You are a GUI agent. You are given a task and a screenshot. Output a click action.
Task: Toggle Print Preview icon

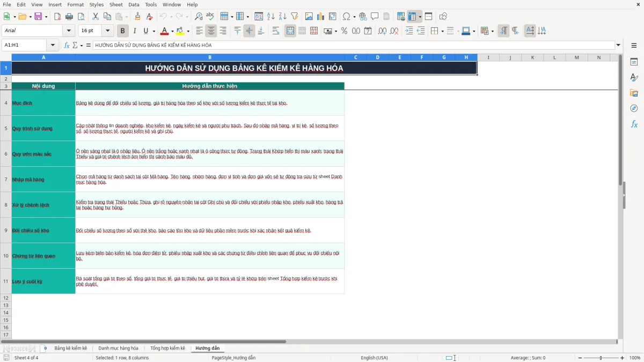point(82,17)
